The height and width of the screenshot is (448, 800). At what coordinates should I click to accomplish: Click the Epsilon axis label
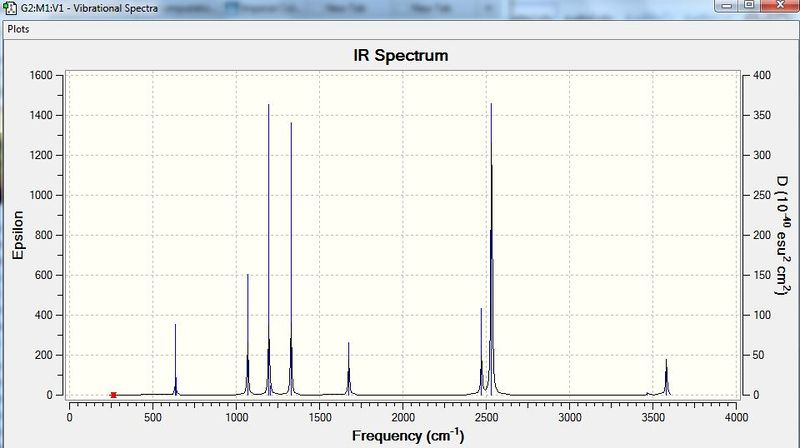tap(18, 235)
